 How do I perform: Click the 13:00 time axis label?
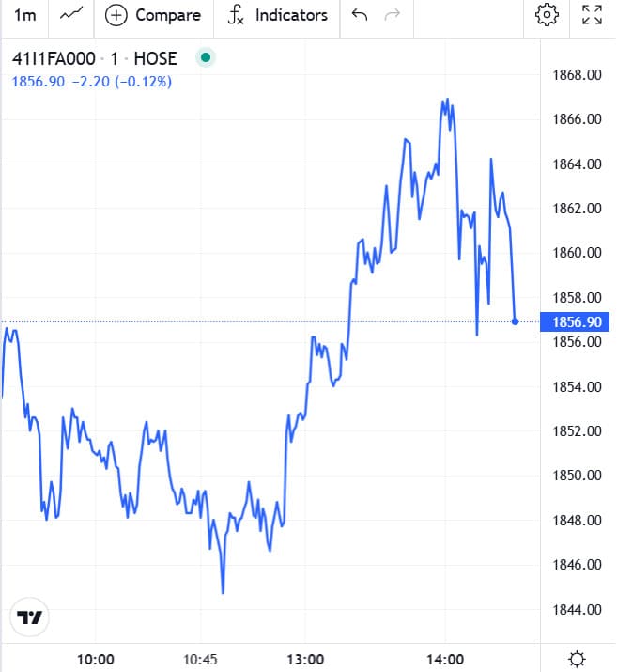[306, 658]
